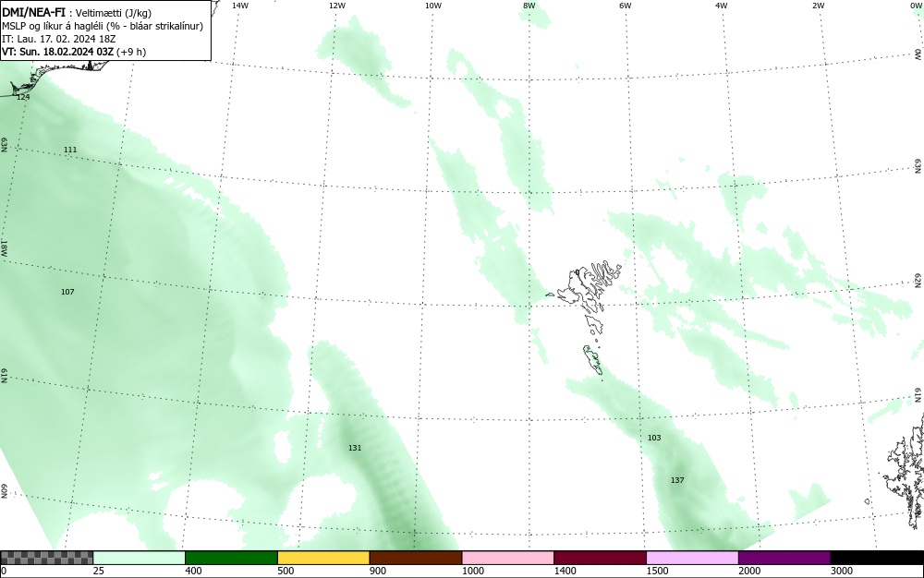Screen dimensions: 924x578
Task: Click the legend tick value 25
Action: click(x=99, y=571)
